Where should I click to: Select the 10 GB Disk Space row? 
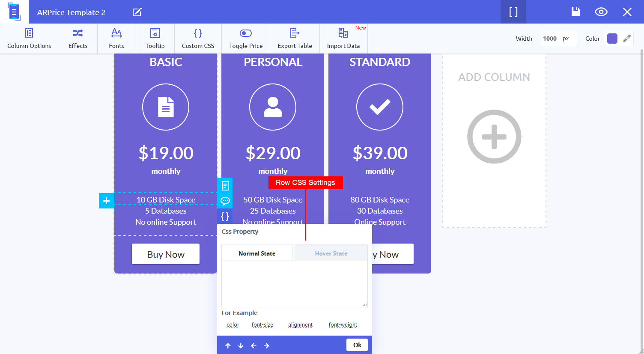[x=166, y=200]
